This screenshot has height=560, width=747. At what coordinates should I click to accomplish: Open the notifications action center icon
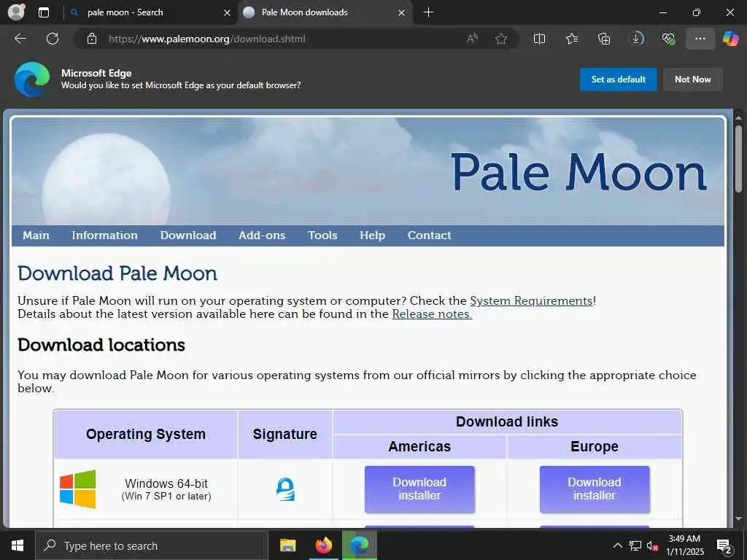[724, 547]
